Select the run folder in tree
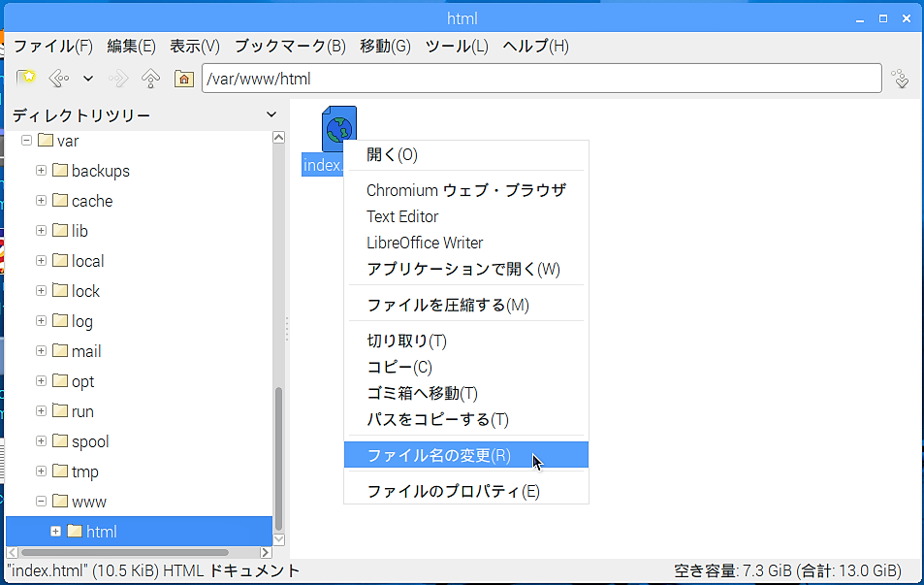 click(x=73, y=411)
